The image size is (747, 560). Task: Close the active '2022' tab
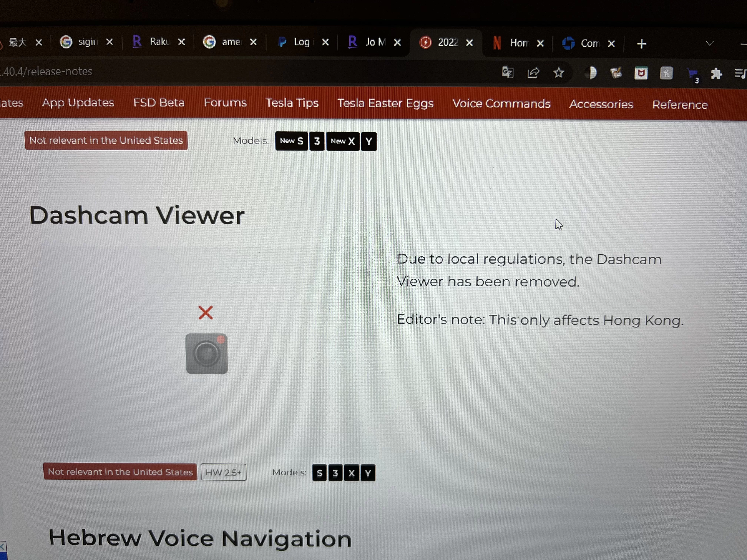(x=469, y=43)
